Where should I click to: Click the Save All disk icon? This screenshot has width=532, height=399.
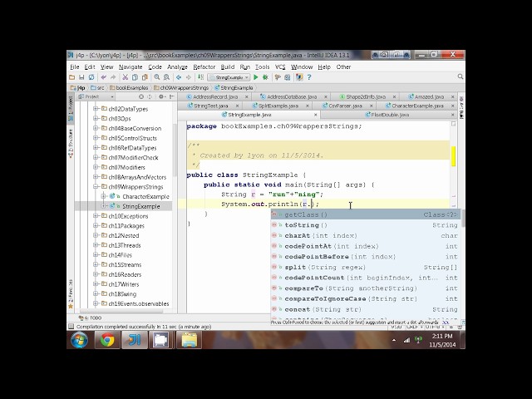(x=81, y=77)
